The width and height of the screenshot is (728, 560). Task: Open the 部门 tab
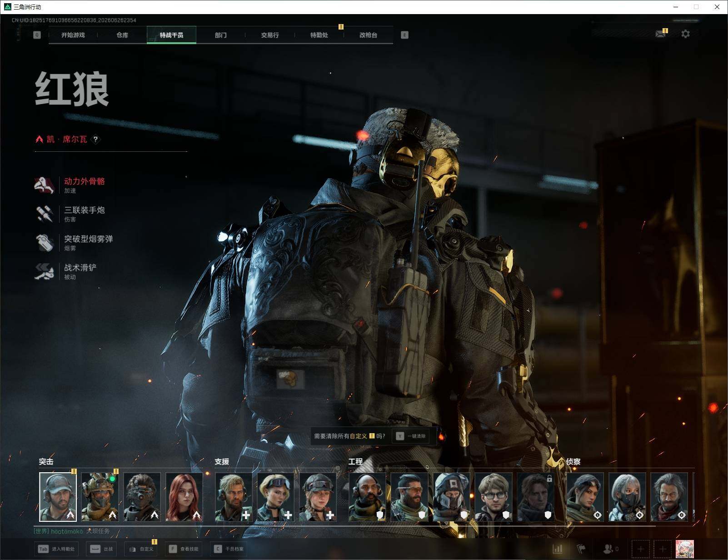pyautogui.click(x=221, y=35)
